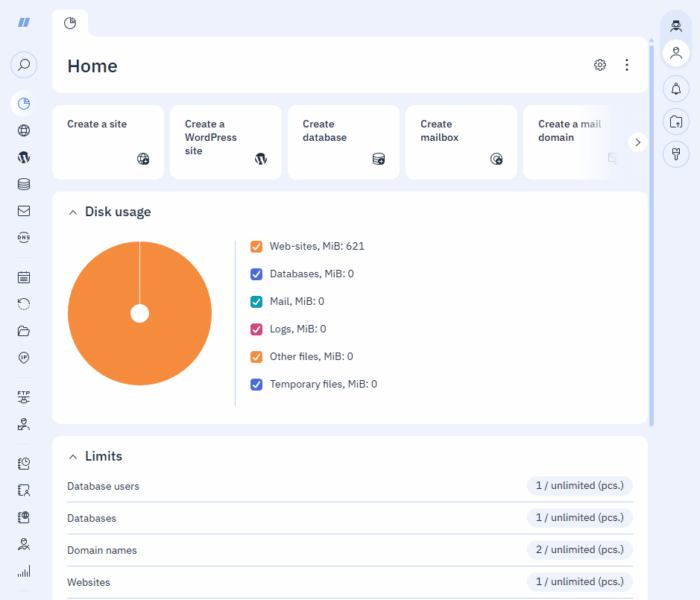Open file manager folder icon in sidebar
This screenshot has height=600, width=700.
coord(24,331)
